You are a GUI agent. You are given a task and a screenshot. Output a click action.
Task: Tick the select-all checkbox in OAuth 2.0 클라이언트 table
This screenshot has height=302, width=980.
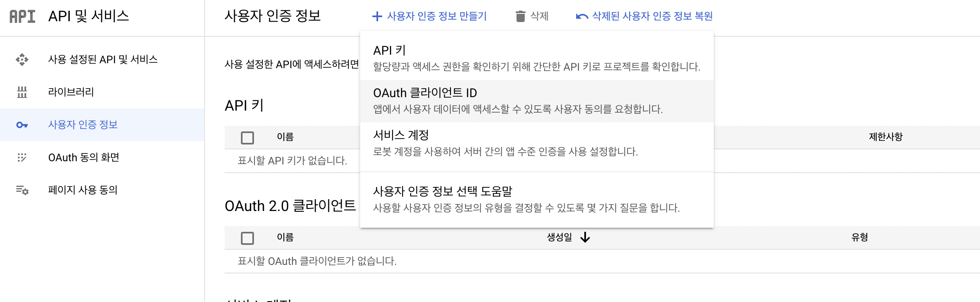click(x=247, y=238)
